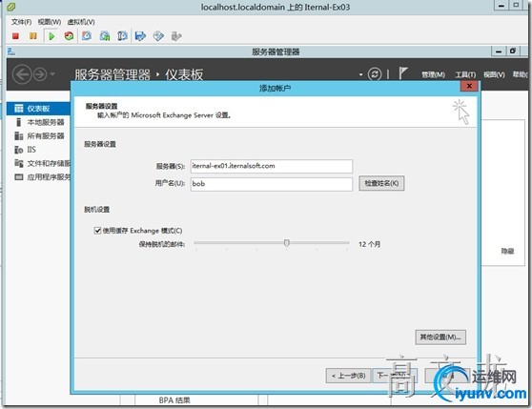The height and width of the screenshot is (409, 532).
Task: Open the snapshot manager toolbar icon
Action: click(x=122, y=36)
